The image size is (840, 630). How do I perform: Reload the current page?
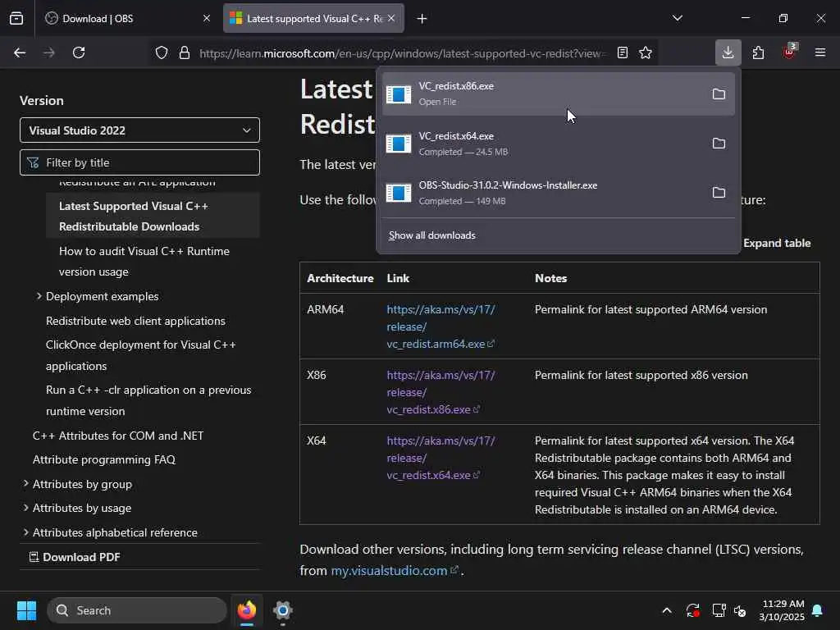point(79,52)
